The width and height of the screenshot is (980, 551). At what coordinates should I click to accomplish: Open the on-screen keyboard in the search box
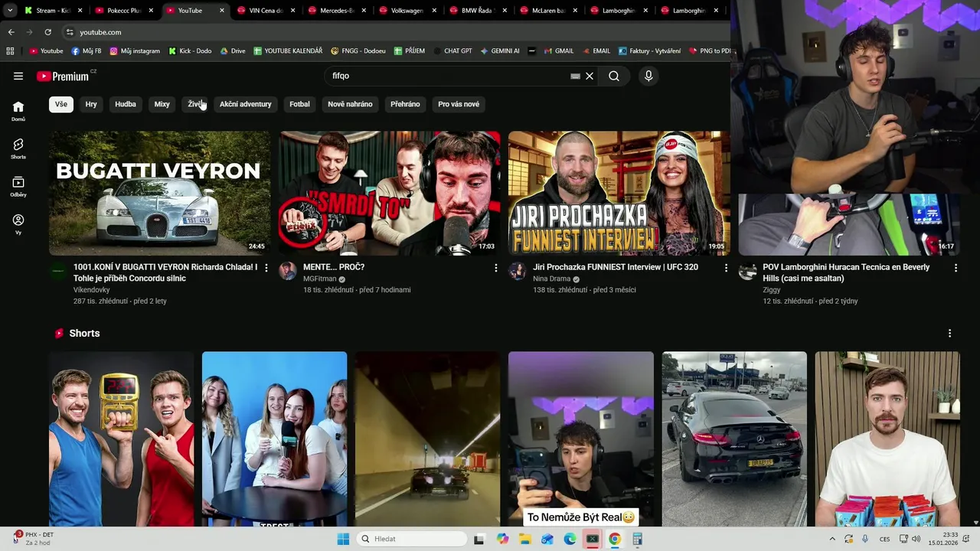click(x=575, y=76)
